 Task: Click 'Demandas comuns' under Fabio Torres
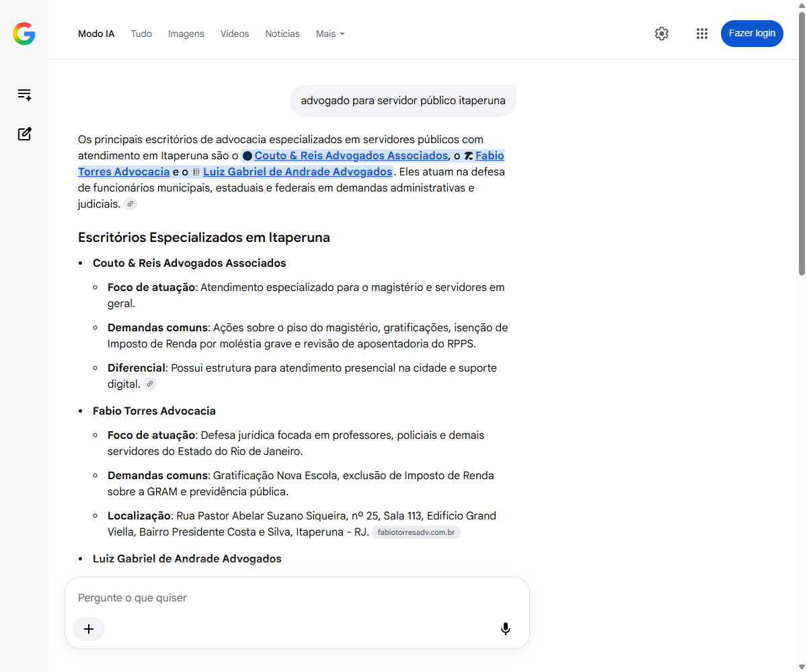(x=158, y=476)
